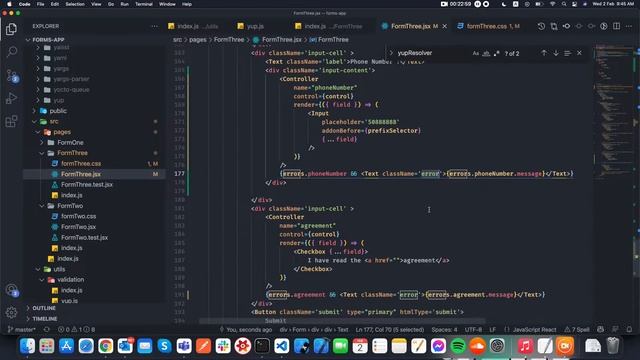The width and height of the screenshot is (640, 360).
Task: Open timeline history icon in editor toolbar
Action: (x=541, y=26)
